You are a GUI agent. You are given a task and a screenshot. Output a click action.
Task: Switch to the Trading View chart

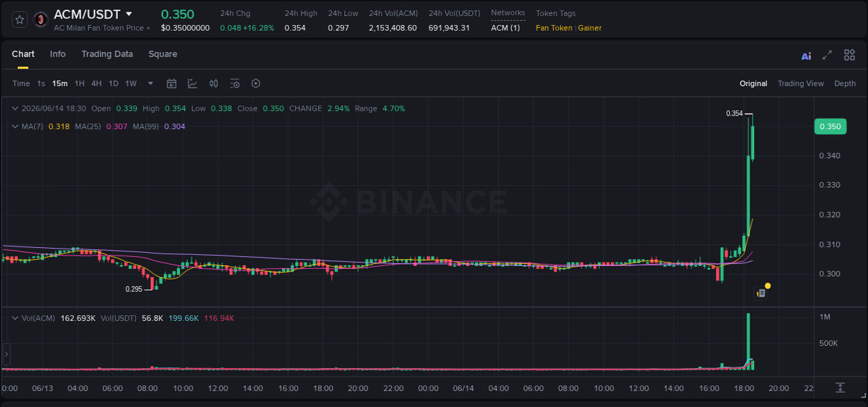[x=801, y=83]
